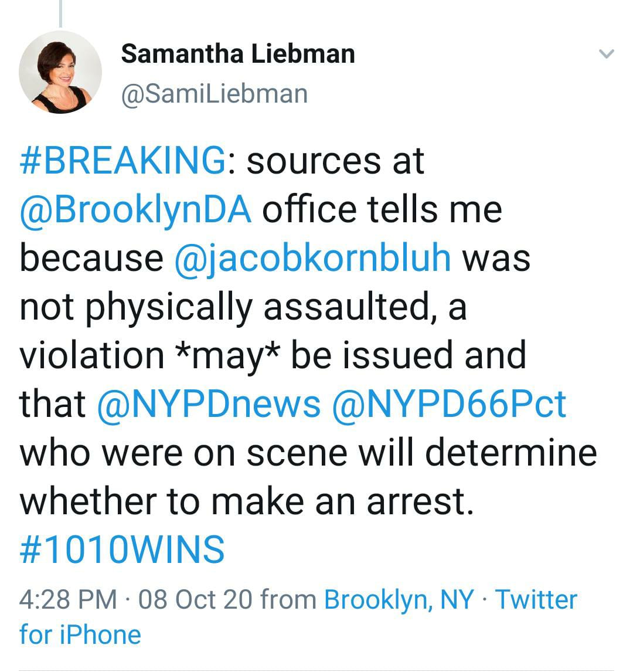This screenshot has height=672, width=633.
Task: Open Samantha Liebman's profile picture
Action: pos(60,73)
